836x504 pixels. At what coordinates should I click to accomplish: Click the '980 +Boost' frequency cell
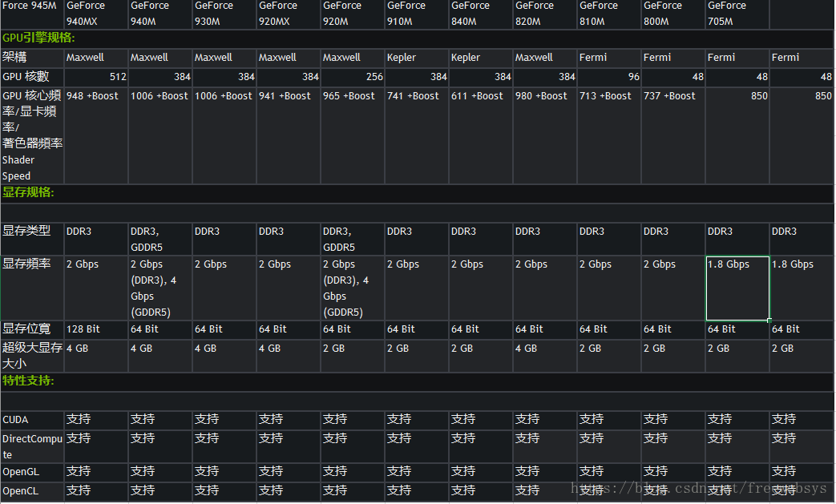[x=545, y=135]
